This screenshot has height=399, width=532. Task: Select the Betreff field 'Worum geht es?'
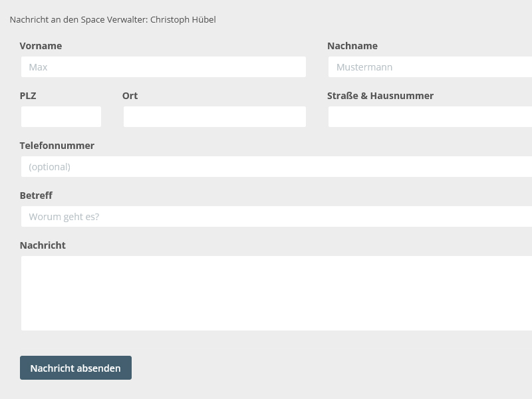pos(276,217)
